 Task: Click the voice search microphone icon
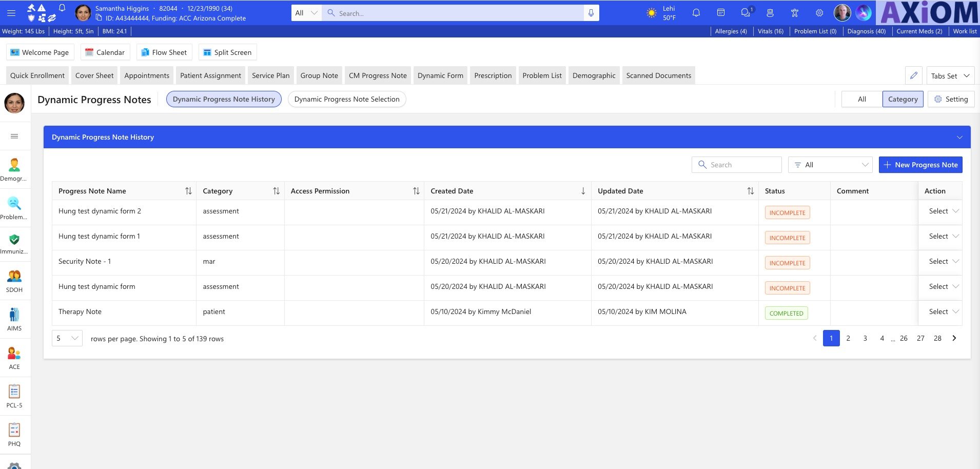click(x=591, y=13)
